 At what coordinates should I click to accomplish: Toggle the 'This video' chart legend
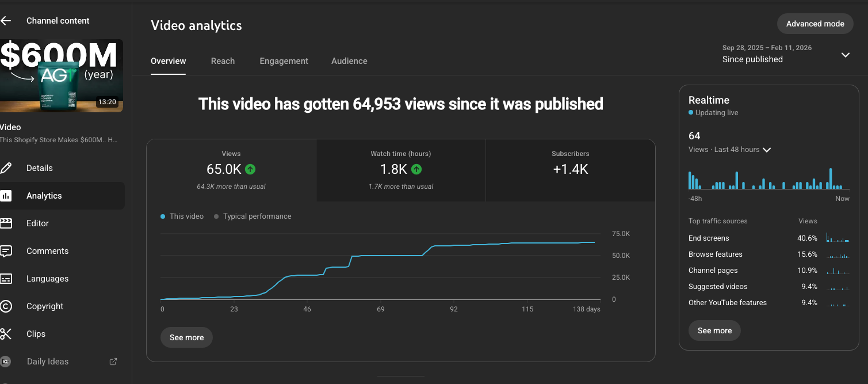tap(182, 216)
